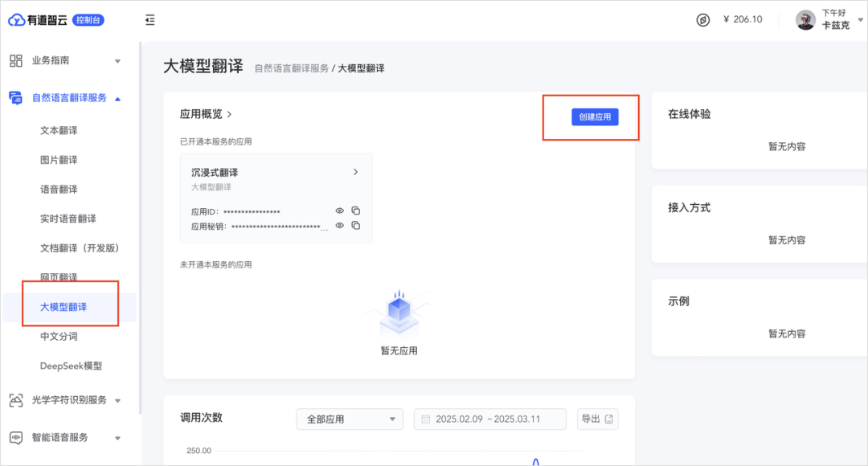Select 大模型翻译 in the sidebar
The height and width of the screenshot is (466, 868).
[63, 307]
